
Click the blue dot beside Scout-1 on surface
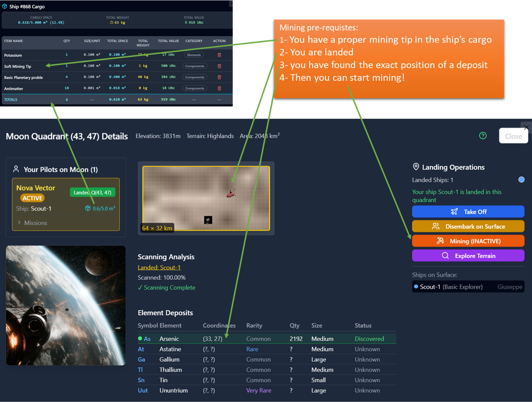(x=416, y=286)
